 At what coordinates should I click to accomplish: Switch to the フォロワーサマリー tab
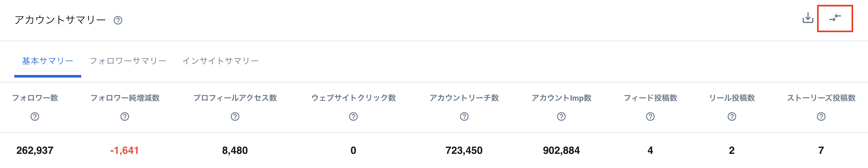[128, 61]
